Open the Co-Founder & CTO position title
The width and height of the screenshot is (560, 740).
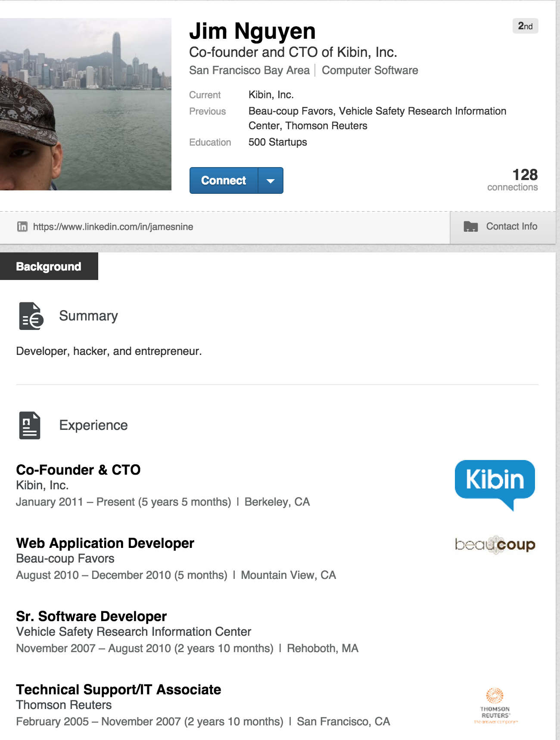pyautogui.click(x=78, y=469)
